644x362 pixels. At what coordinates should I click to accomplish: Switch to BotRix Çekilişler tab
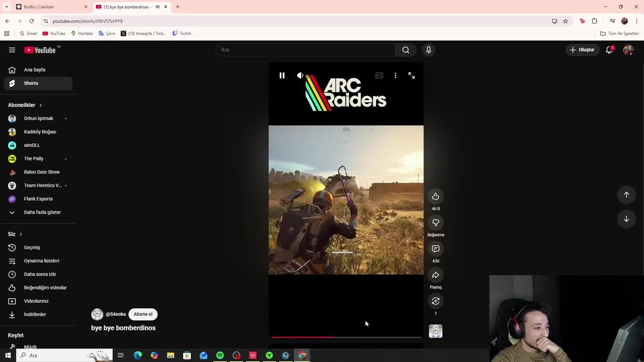click(51, 7)
